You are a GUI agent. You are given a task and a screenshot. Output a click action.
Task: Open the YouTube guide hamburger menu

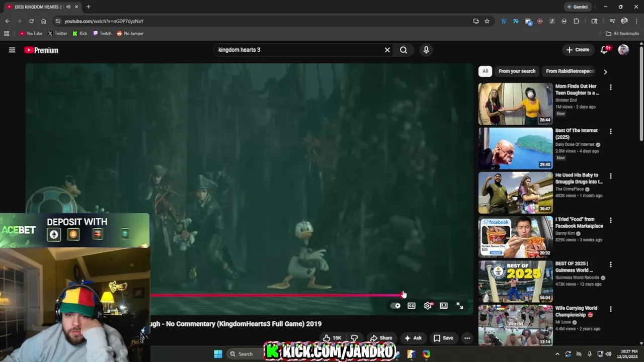(x=12, y=50)
